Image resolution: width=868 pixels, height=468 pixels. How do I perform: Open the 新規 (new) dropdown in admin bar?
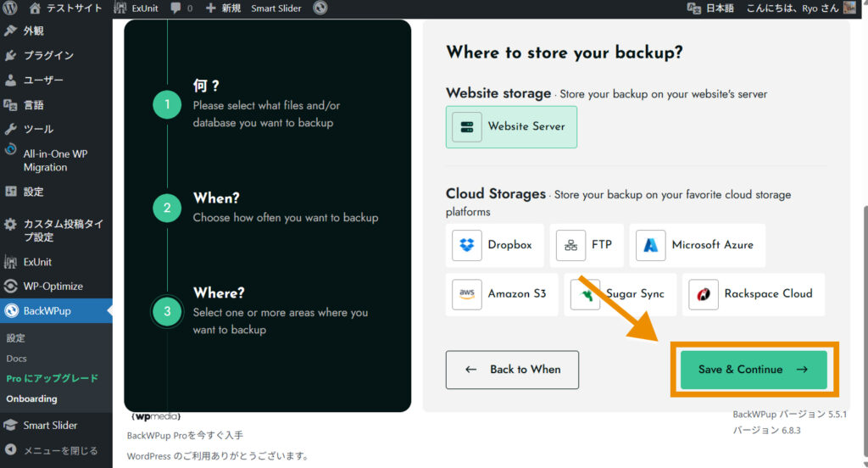coord(223,8)
